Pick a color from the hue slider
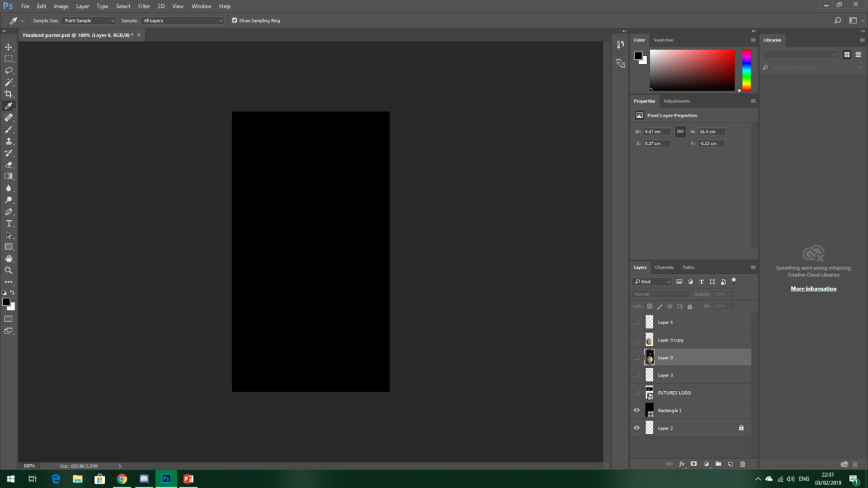 (x=746, y=70)
